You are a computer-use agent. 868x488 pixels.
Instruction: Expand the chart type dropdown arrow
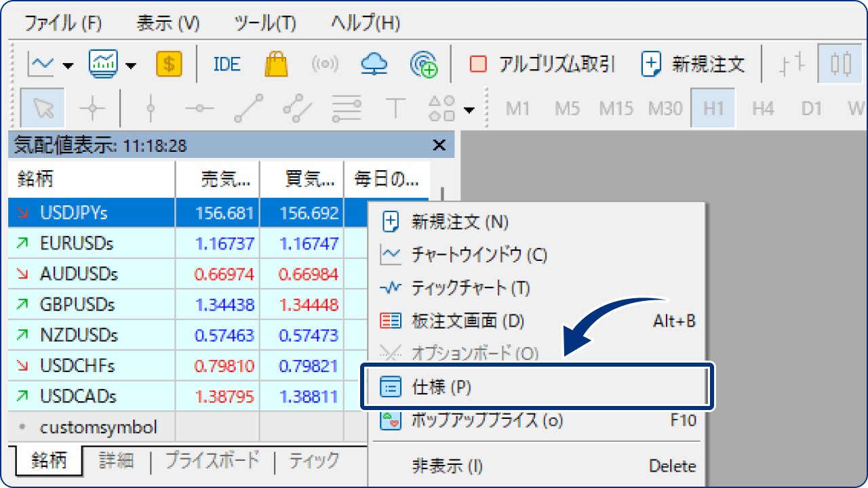[68, 66]
